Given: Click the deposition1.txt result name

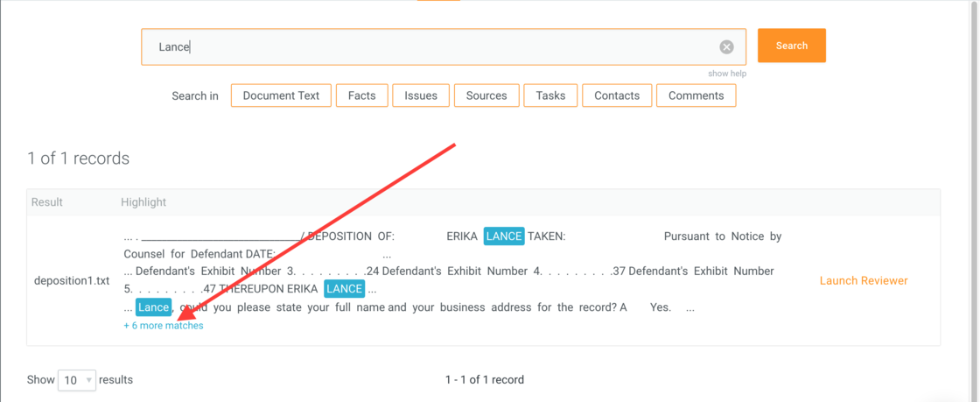Looking at the screenshot, I should point(72,281).
